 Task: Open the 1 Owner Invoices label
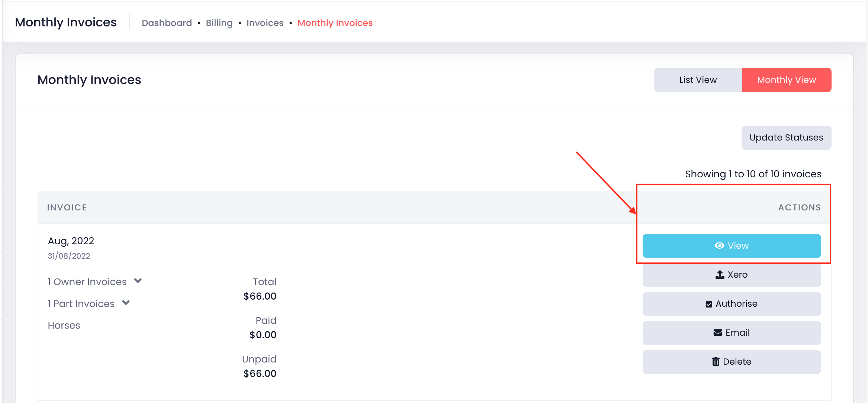(87, 282)
